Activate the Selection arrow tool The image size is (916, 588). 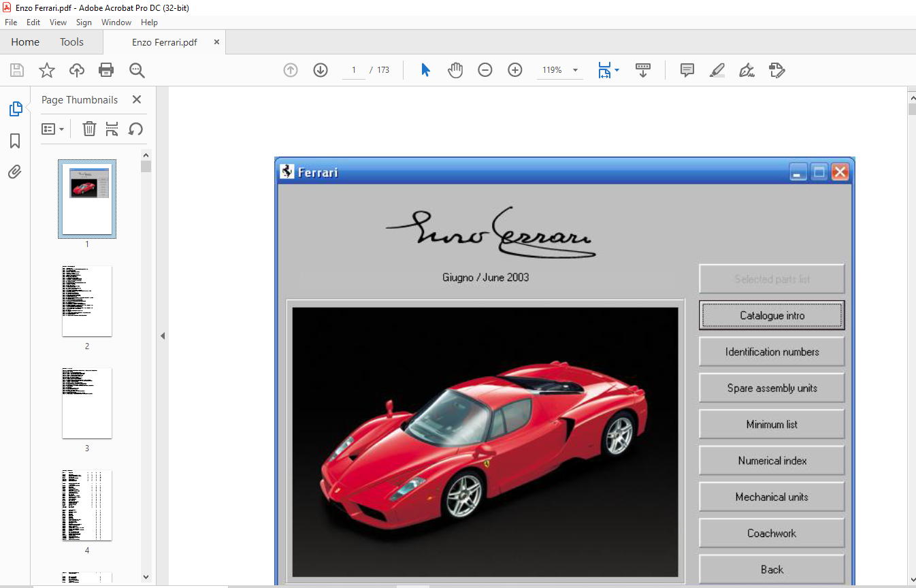click(425, 70)
